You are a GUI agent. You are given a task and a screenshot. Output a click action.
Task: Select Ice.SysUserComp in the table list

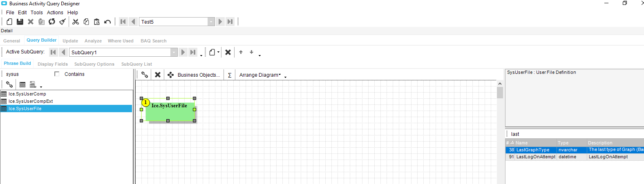pos(66,94)
